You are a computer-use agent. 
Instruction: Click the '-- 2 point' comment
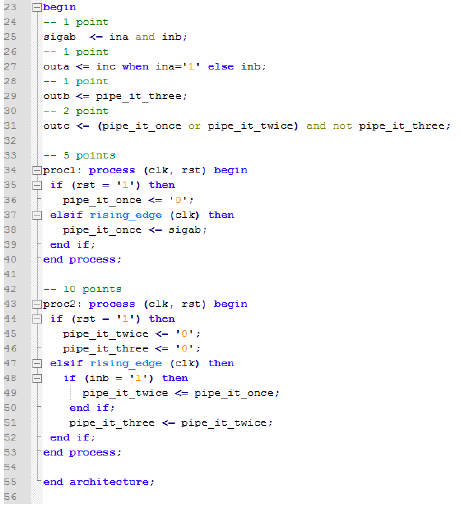point(76,111)
